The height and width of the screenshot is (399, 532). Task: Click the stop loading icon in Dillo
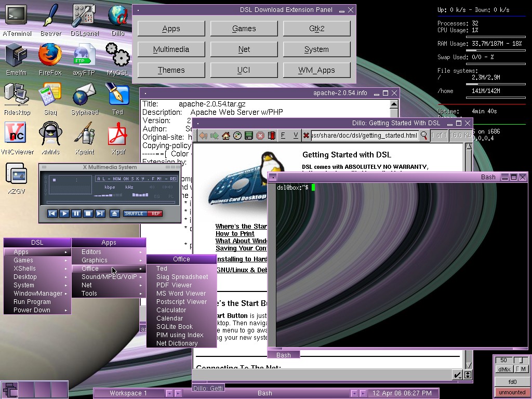coord(259,136)
